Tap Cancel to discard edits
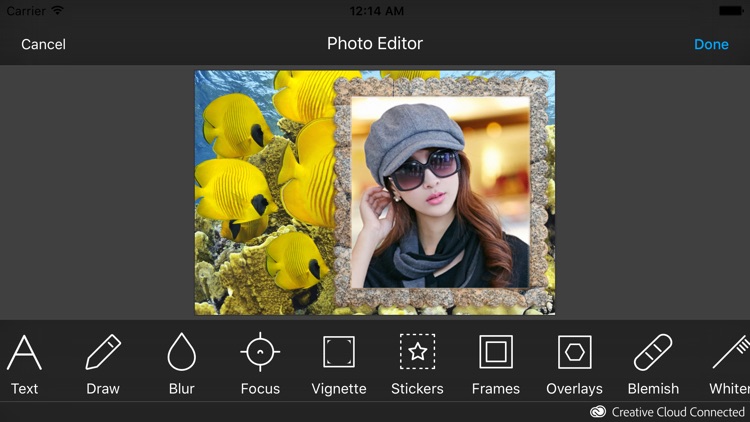This screenshot has width=750, height=422. 44,44
